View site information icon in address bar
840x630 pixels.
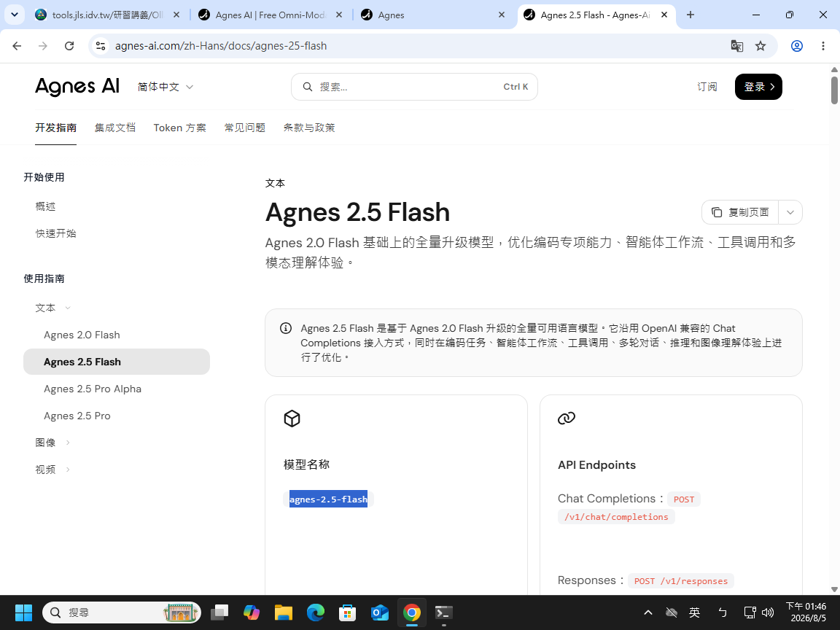tap(101, 46)
